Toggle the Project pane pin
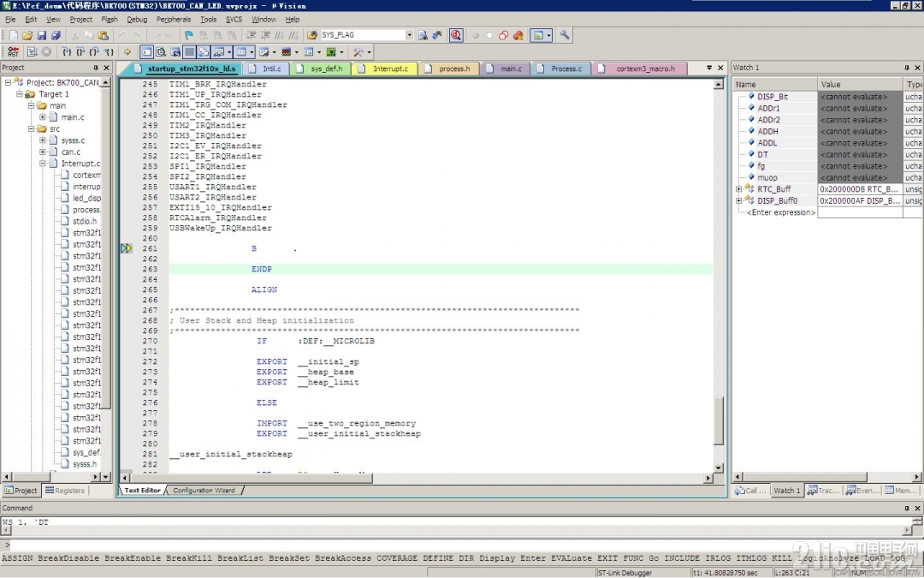The height and width of the screenshot is (578, 924). pyautogui.click(x=96, y=68)
